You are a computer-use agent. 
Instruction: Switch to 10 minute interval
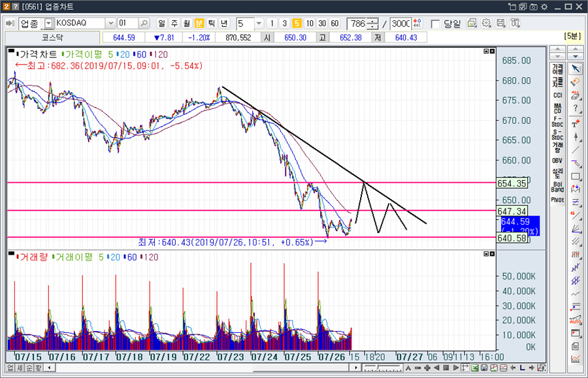point(310,24)
